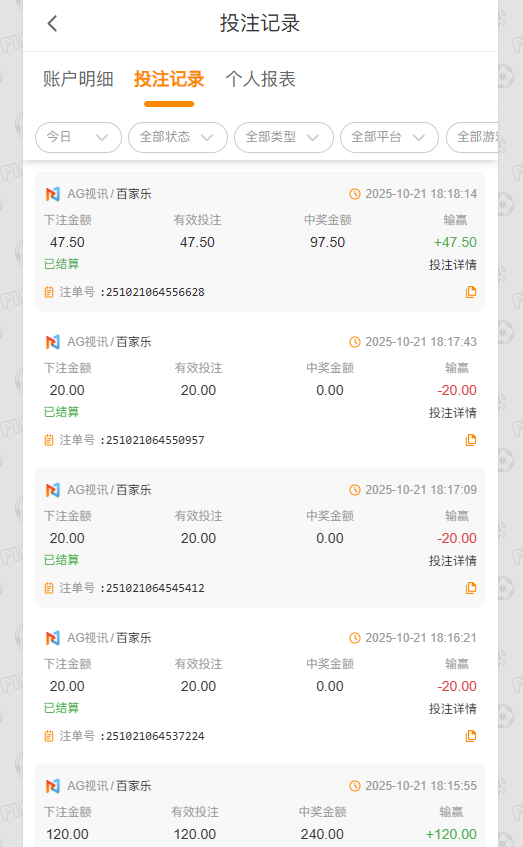This screenshot has height=847, width=523.
Task: Copy bet number 251021064550957
Action: tap(471, 440)
